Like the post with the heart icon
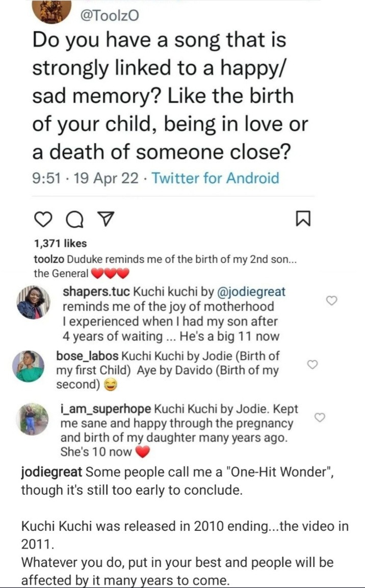 (x=43, y=219)
